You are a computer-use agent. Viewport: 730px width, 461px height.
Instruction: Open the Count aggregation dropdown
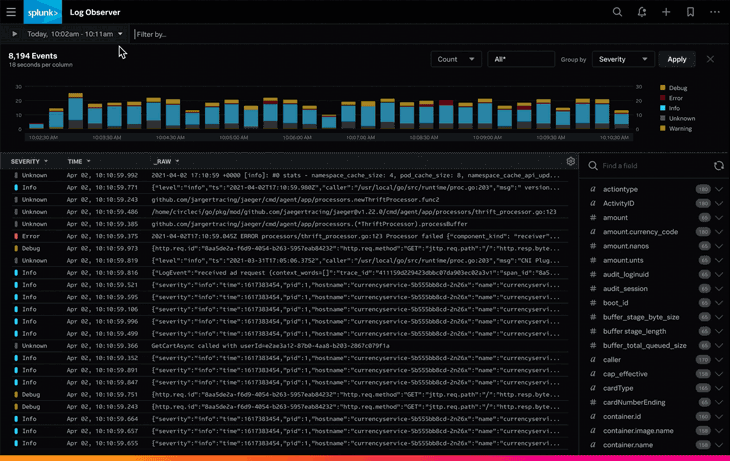point(456,59)
